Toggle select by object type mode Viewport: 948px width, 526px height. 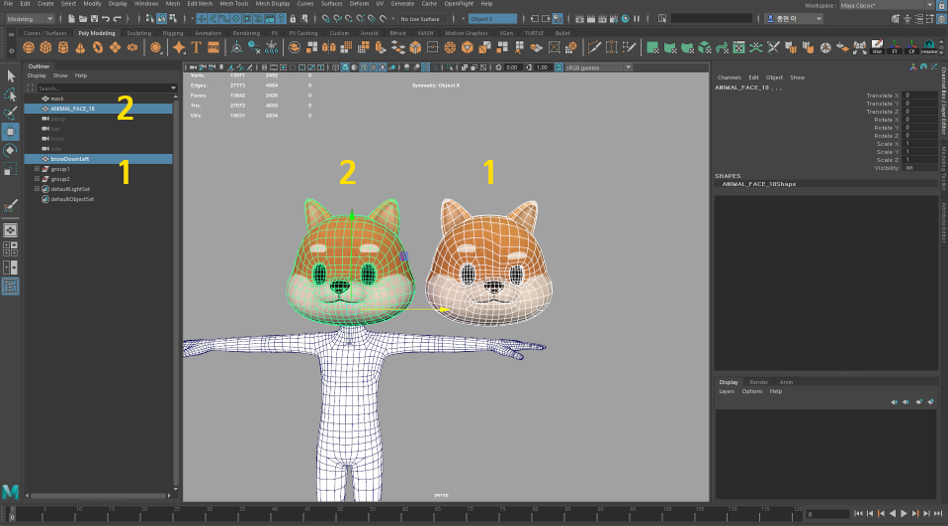click(x=161, y=19)
